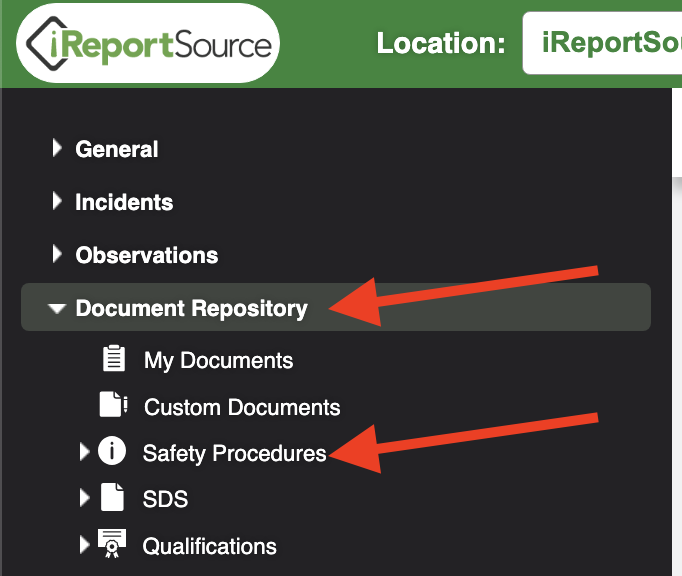Expand the SDS arrow
The height and width of the screenshot is (576, 682).
85,498
